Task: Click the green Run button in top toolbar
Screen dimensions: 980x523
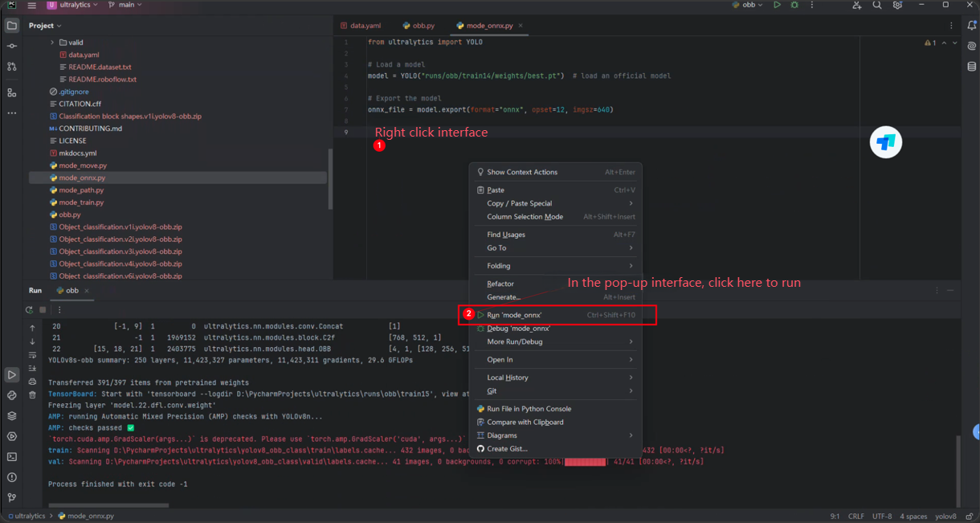Action: 777,5
